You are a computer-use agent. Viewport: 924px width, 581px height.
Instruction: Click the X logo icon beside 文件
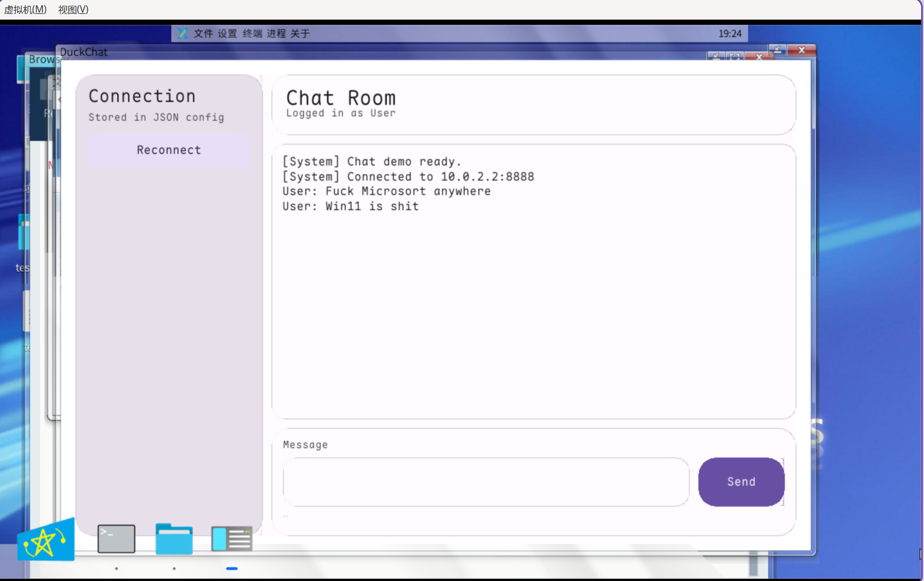(183, 33)
